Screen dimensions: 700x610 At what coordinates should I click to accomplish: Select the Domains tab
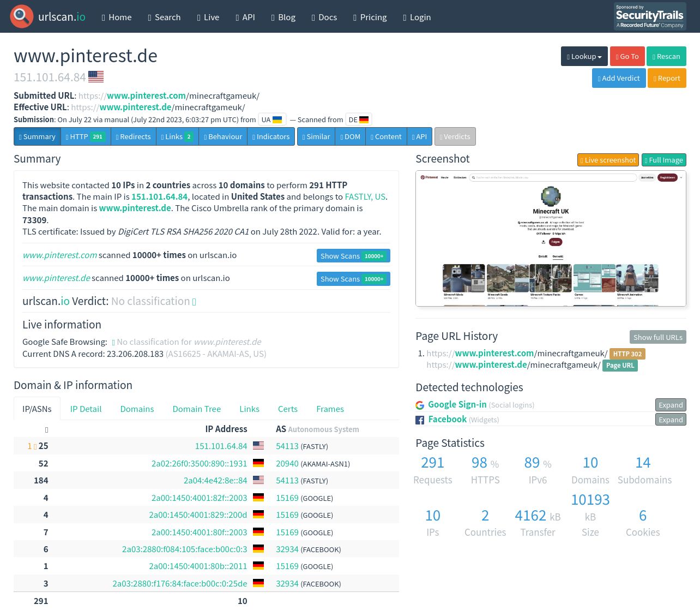(x=137, y=409)
